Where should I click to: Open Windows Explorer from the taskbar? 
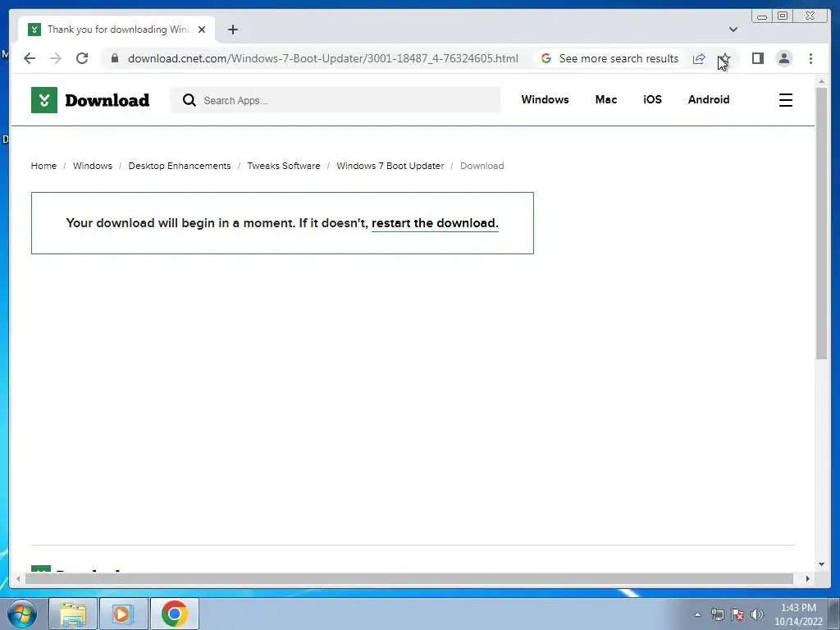73,614
